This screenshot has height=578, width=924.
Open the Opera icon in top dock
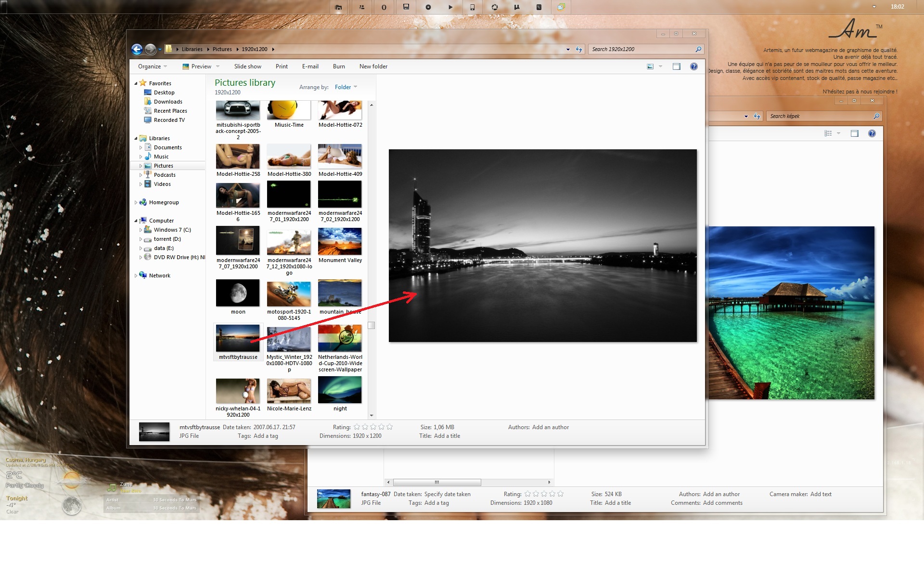coord(384,7)
